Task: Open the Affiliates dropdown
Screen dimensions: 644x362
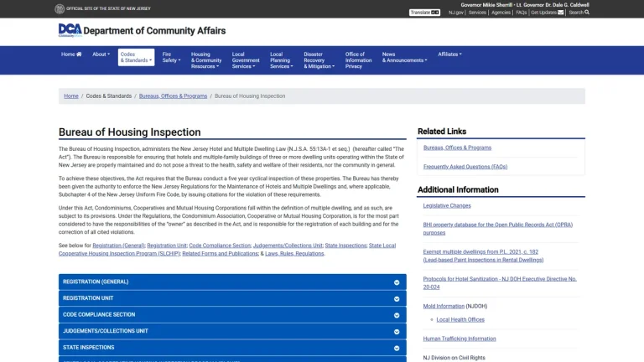Action: pyautogui.click(x=449, y=54)
